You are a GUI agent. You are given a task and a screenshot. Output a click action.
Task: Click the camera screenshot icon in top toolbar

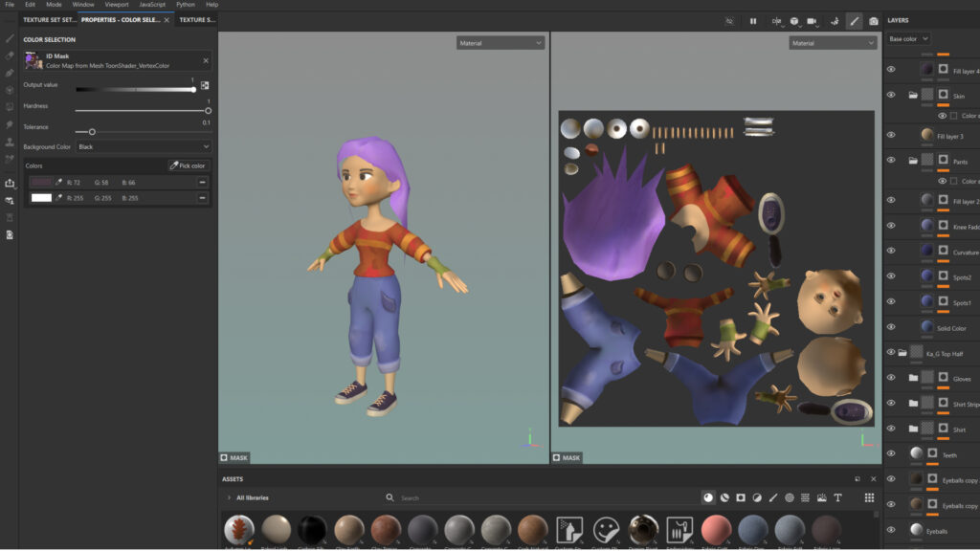[x=874, y=20]
